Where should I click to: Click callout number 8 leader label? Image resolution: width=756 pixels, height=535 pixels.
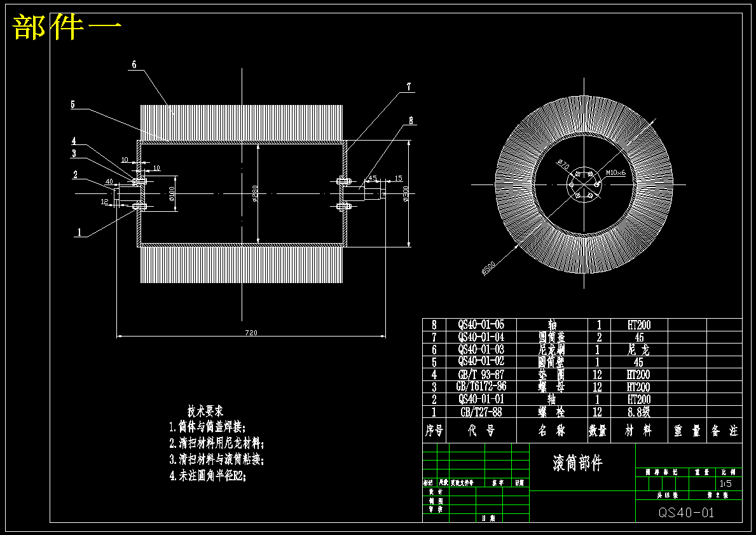[411, 120]
